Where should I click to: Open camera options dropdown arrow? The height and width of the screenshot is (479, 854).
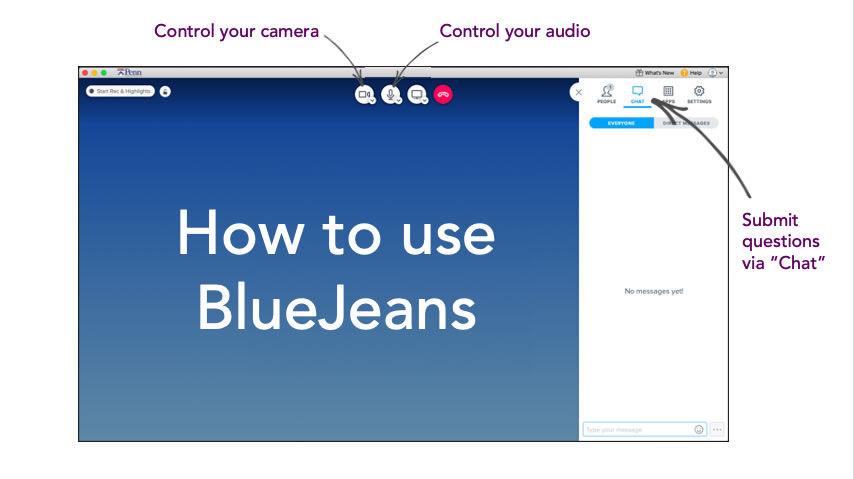373,100
